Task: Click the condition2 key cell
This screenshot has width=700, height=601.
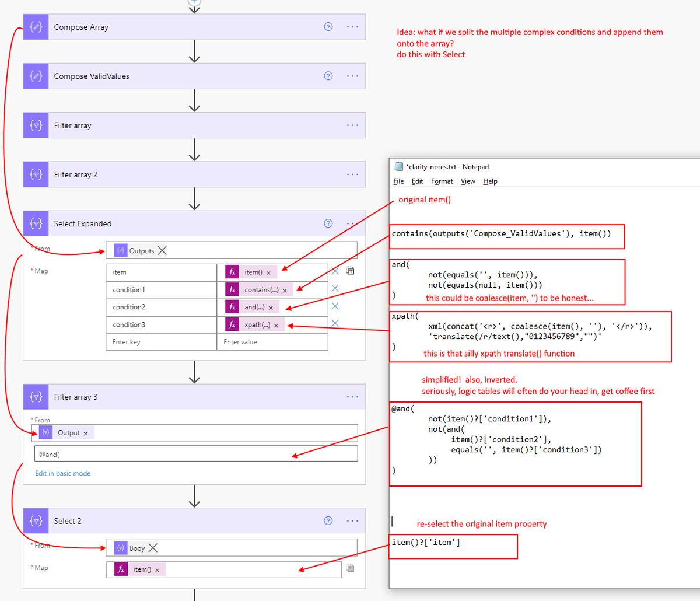Action: (x=162, y=307)
